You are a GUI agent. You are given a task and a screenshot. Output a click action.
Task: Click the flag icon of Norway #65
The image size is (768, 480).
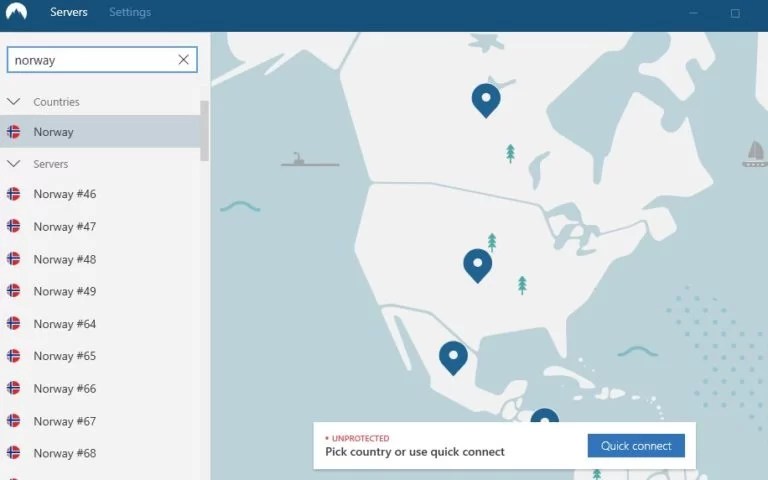coord(14,356)
